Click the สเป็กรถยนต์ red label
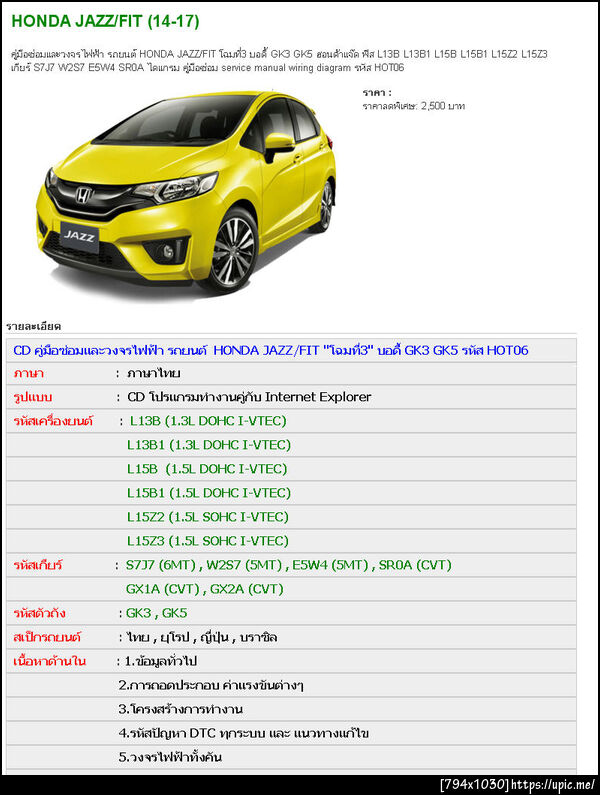This screenshot has width=600, height=795. point(47,637)
